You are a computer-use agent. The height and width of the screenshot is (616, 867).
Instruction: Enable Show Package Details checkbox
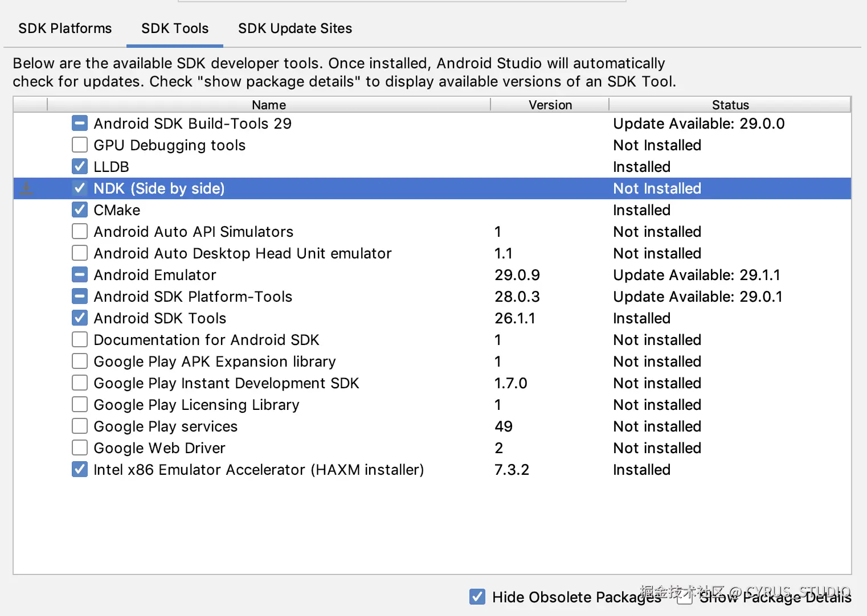pyautogui.click(x=685, y=597)
